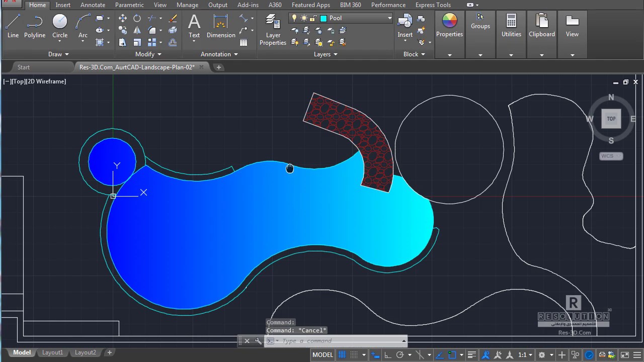Screen dimensions: 644x362
Task: Expand the Layers panel
Action: point(326,54)
